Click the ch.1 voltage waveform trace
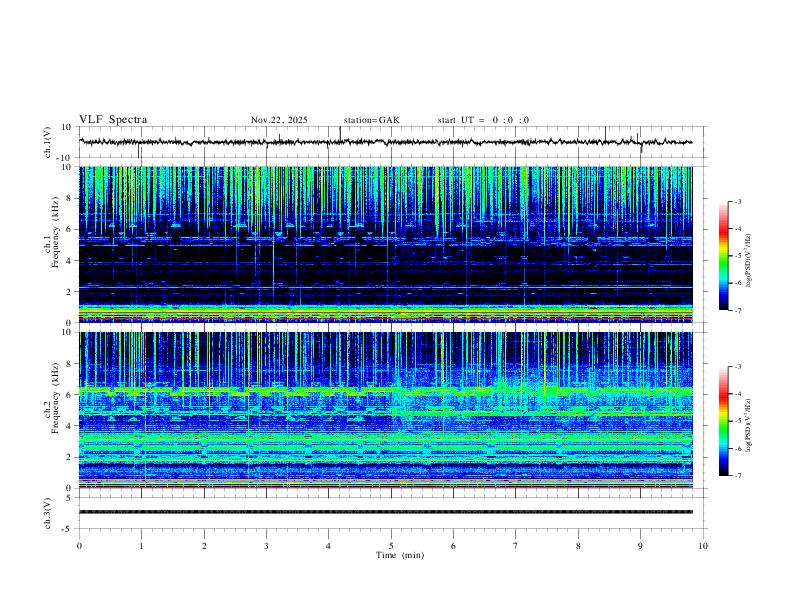The height and width of the screenshot is (612, 792). point(385,142)
